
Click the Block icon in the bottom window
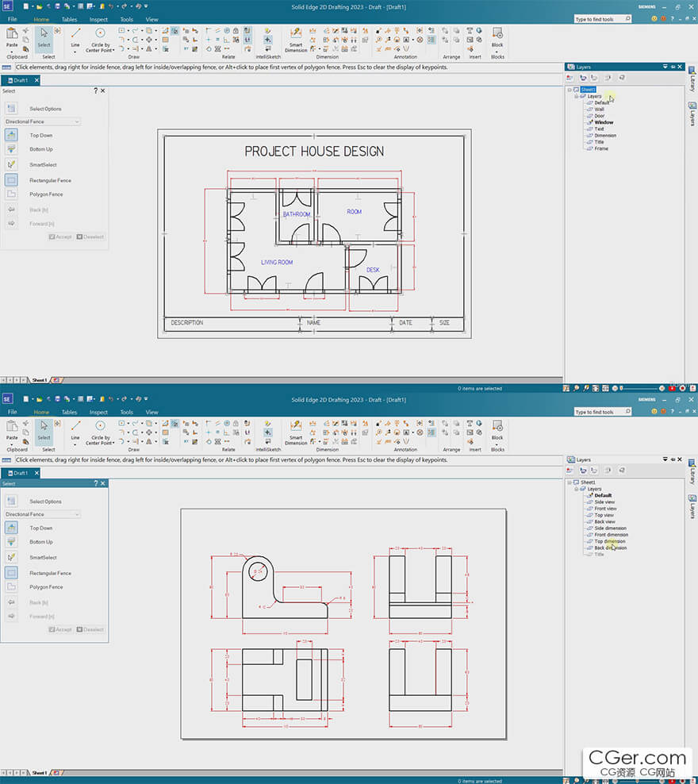pyautogui.click(x=497, y=426)
